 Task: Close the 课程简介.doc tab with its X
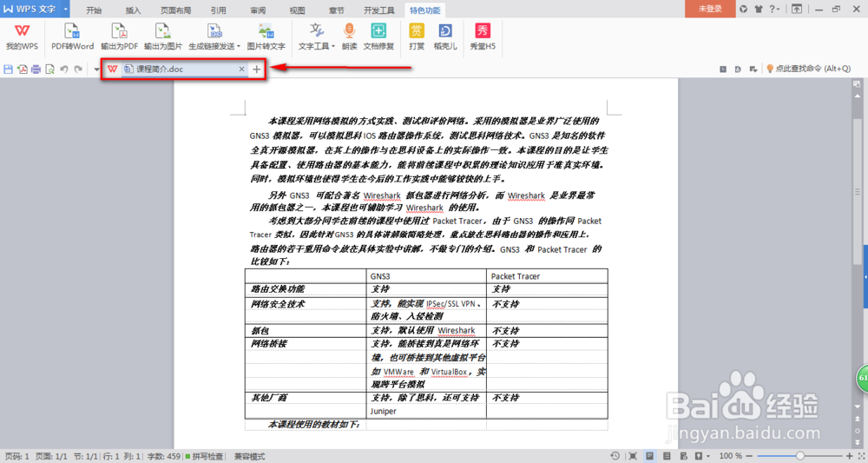pyautogui.click(x=241, y=69)
